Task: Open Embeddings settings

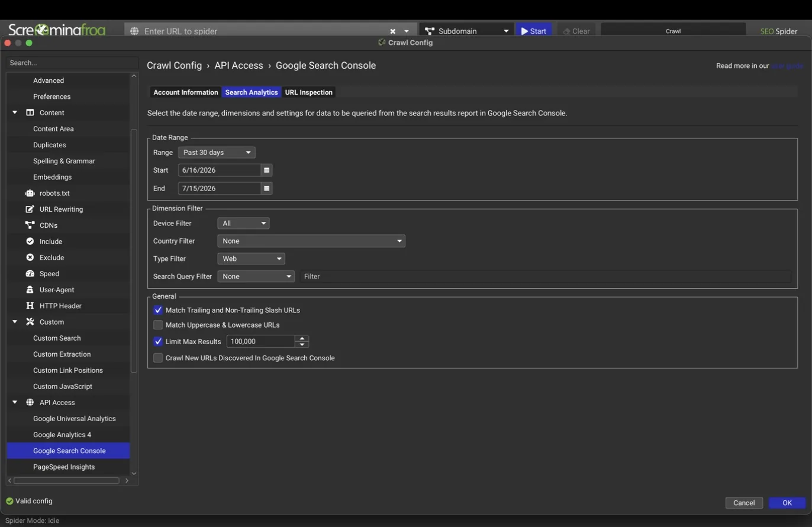Action: (x=52, y=177)
